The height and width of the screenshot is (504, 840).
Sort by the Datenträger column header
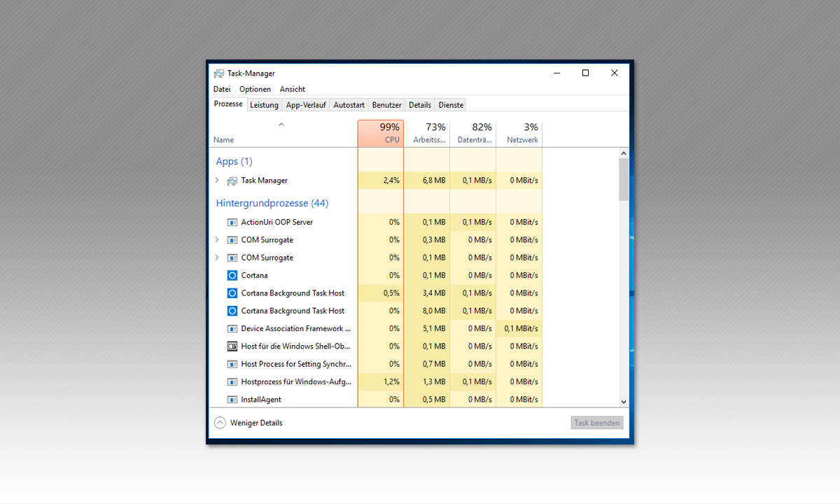pyautogui.click(x=473, y=133)
